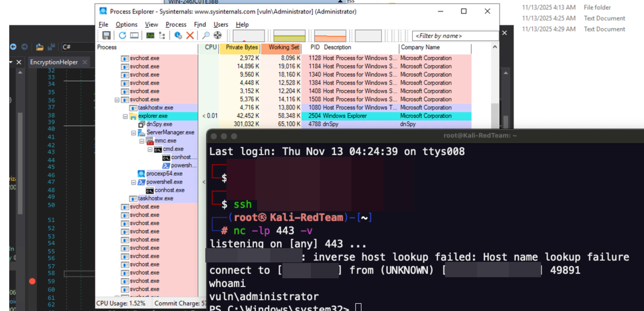Go back with dnSpy's blue back arrow
The image size is (644, 311).
click(13, 47)
